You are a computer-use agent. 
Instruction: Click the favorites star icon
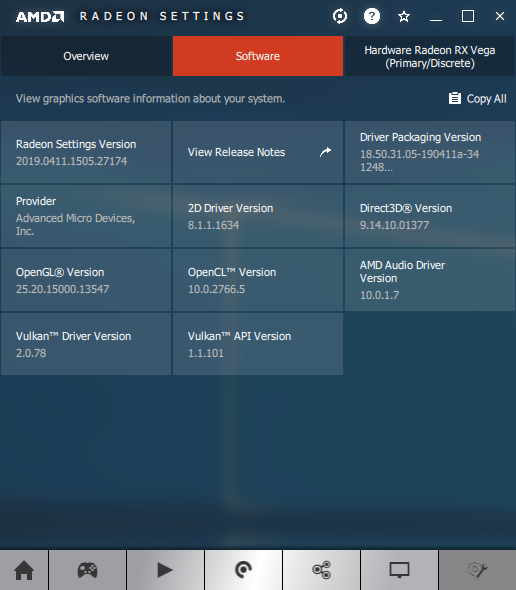[404, 16]
